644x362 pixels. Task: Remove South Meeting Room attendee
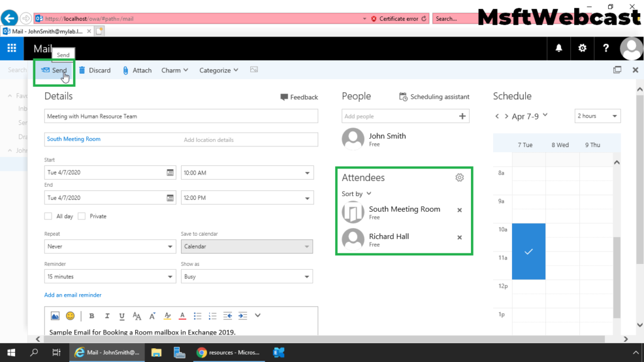tap(460, 210)
